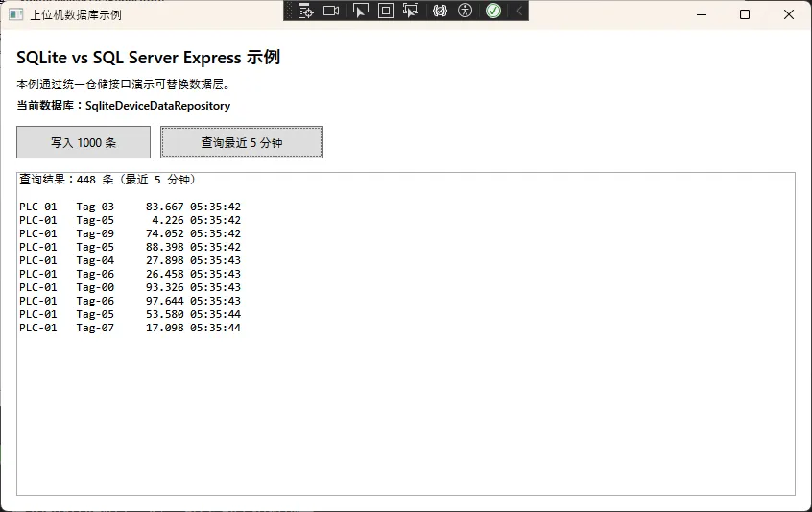Close the 上位机数据库示例 window
Image resolution: width=812 pixels, height=512 pixels.
coord(789,14)
